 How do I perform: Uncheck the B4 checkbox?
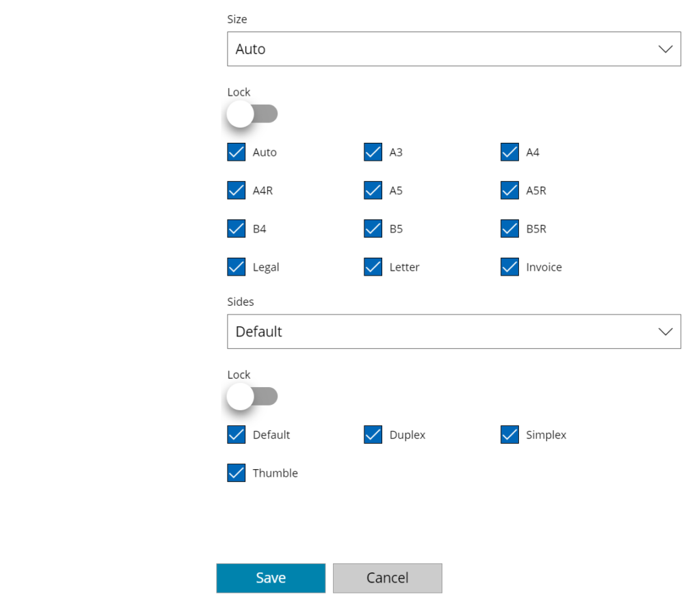click(236, 228)
